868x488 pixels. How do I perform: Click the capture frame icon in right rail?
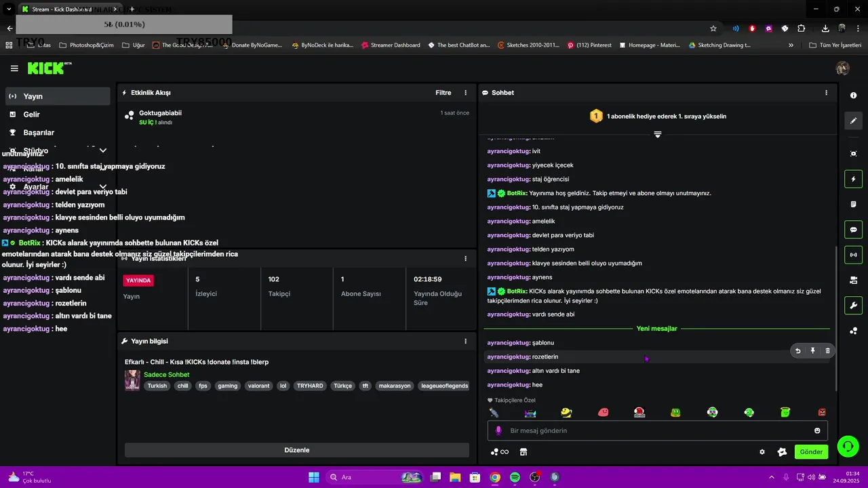pos(853,154)
